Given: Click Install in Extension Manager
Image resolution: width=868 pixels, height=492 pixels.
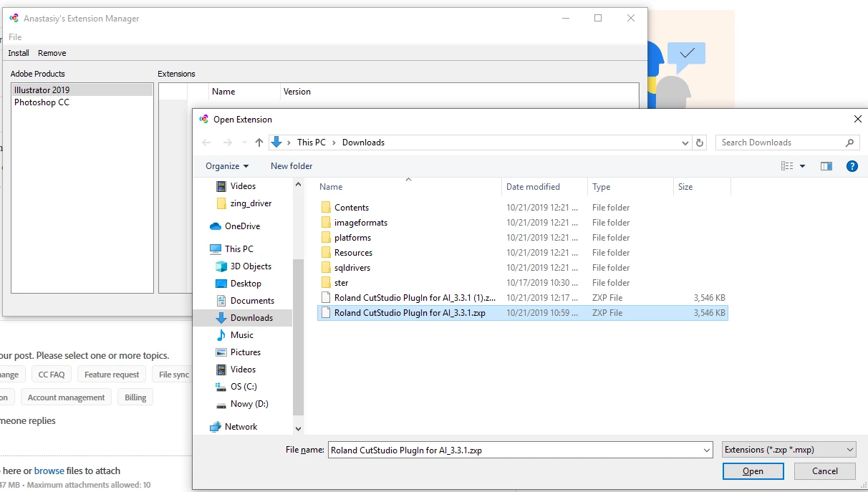Looking at the screenshot, I should pos(19,53).
